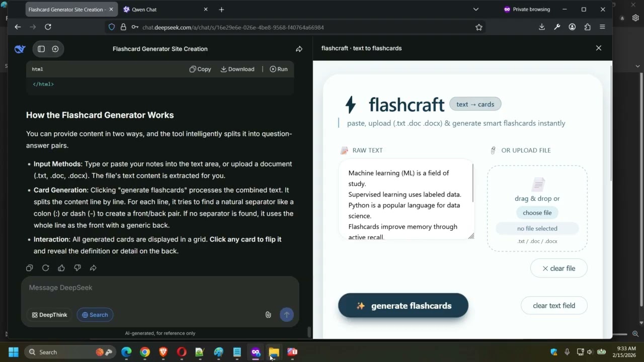Open developer tools wrench icon
The width and height of the screenshot is (644, 362).
point(557,27)
